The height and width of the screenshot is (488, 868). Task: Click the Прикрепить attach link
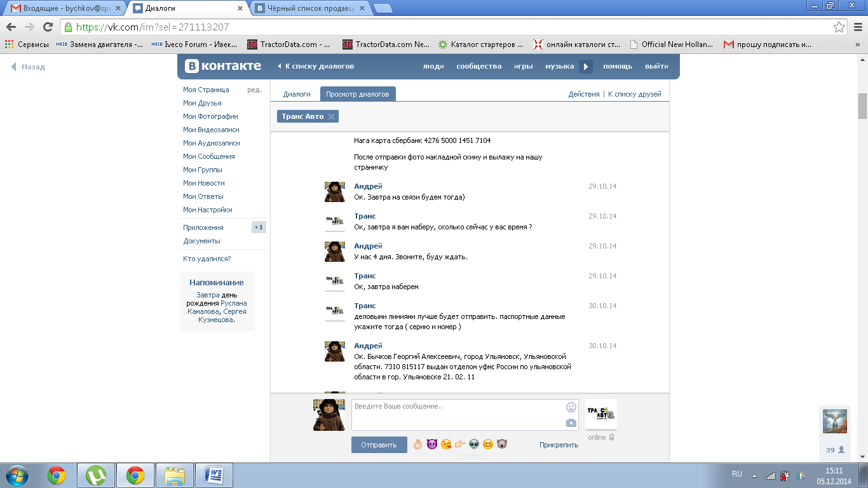[559, 445]
